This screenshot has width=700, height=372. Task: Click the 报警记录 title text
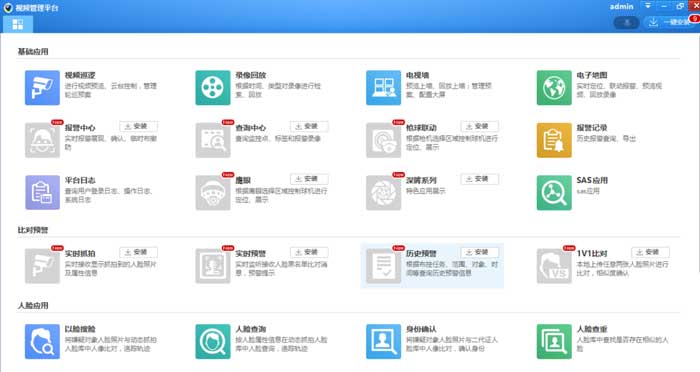[592, 128]
